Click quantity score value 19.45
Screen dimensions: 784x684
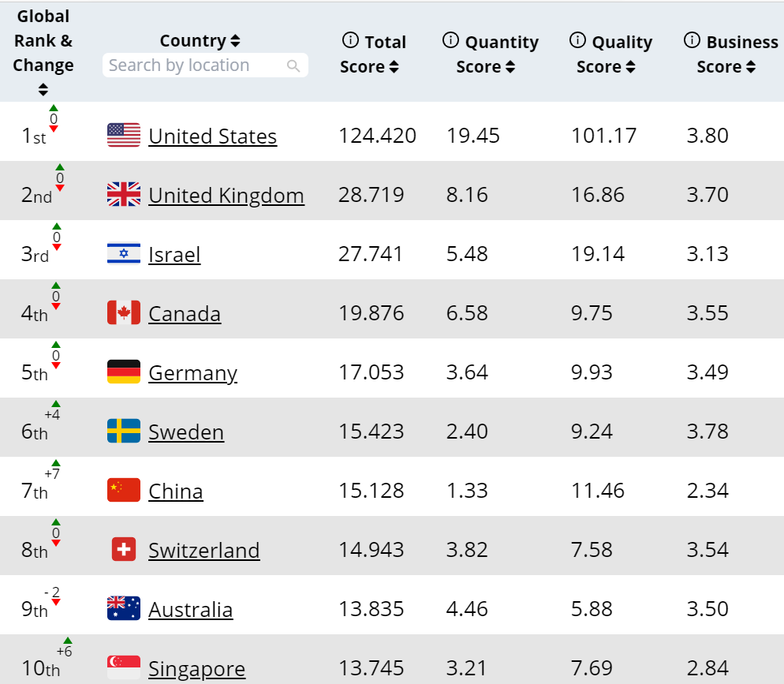click(473, 136)
